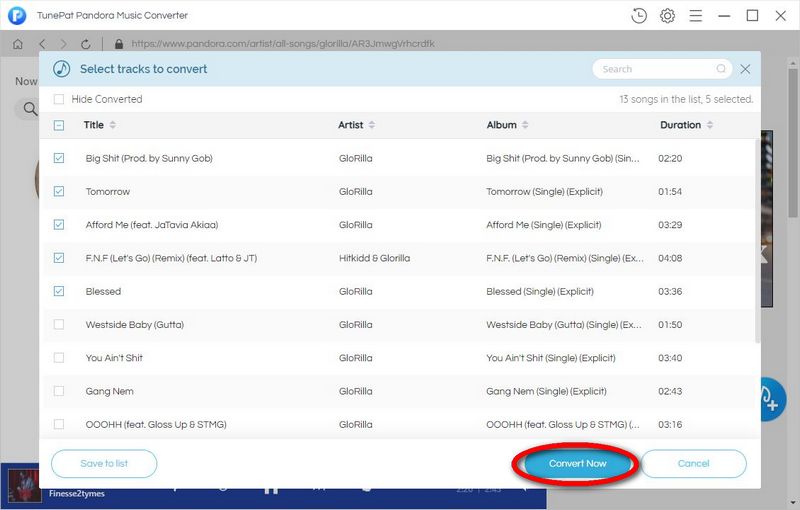Uncheck the Tomorrow track
This screenshot has width=800, height=510.
pyautogui.click(x=59, y=191)
